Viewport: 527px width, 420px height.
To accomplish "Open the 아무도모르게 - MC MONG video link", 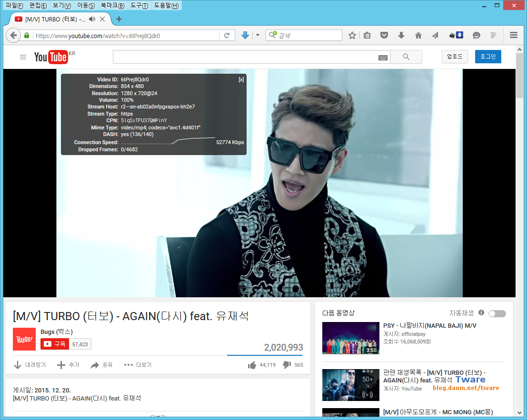I will coord(438,412).
